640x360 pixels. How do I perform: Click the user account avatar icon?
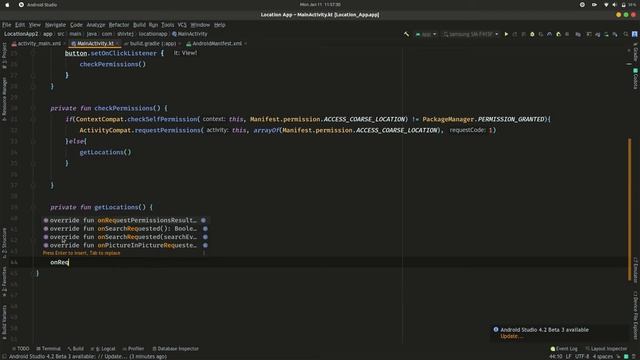pos(635,34)
